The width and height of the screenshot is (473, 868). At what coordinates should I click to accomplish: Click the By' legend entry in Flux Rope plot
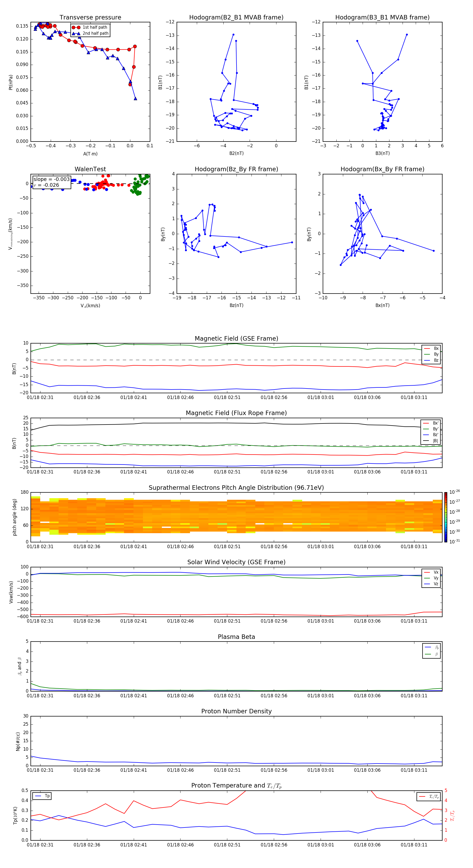point(431,429)
